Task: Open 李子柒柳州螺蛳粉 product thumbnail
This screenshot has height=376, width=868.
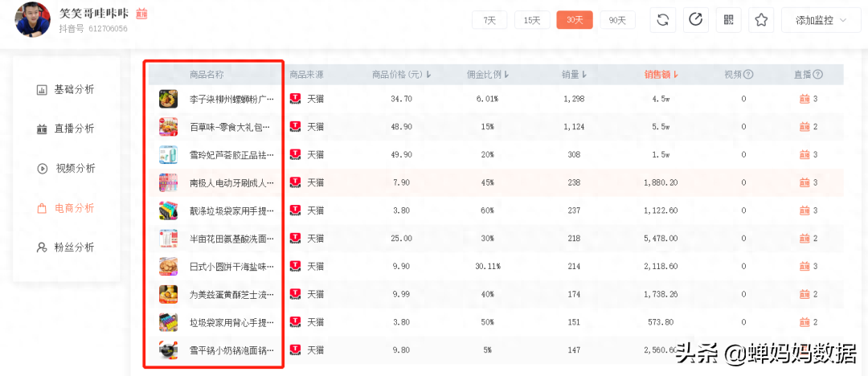Action: point(168,99)
